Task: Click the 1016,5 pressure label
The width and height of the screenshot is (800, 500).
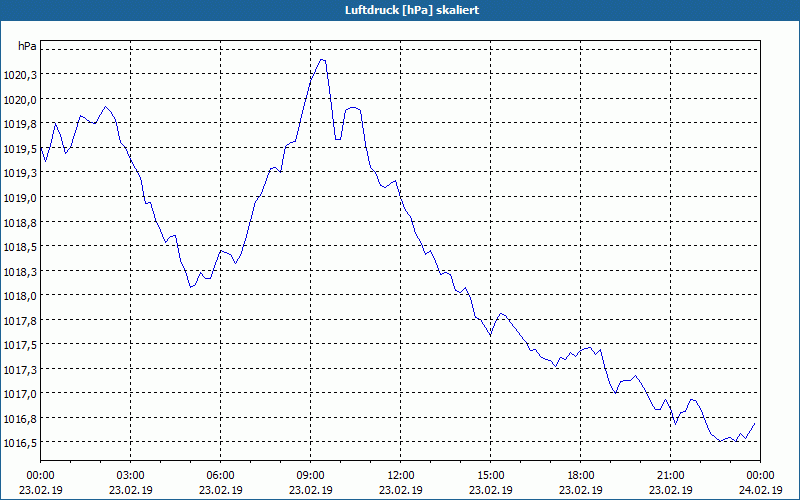Action: 20,443
